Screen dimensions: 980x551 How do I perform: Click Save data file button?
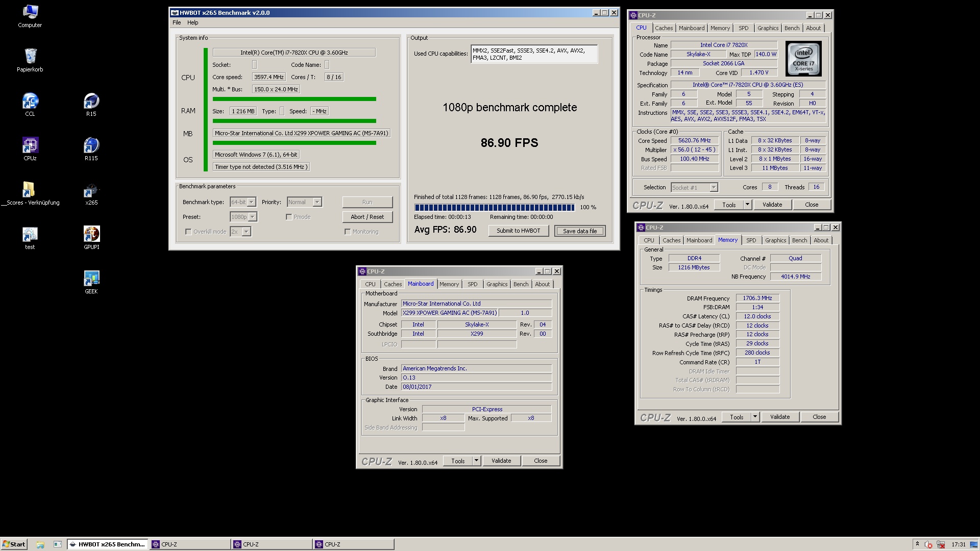[x=579, y=231]
